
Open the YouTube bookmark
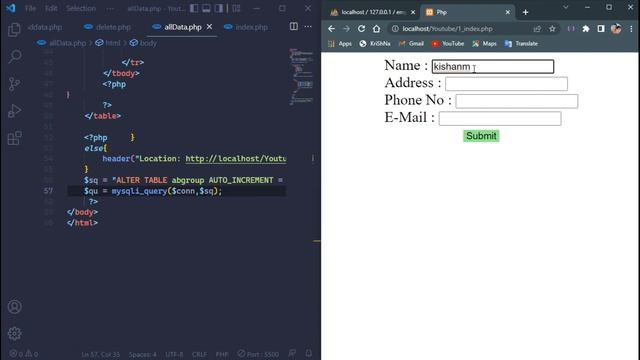pyautogui.click(x=448, y=43)
